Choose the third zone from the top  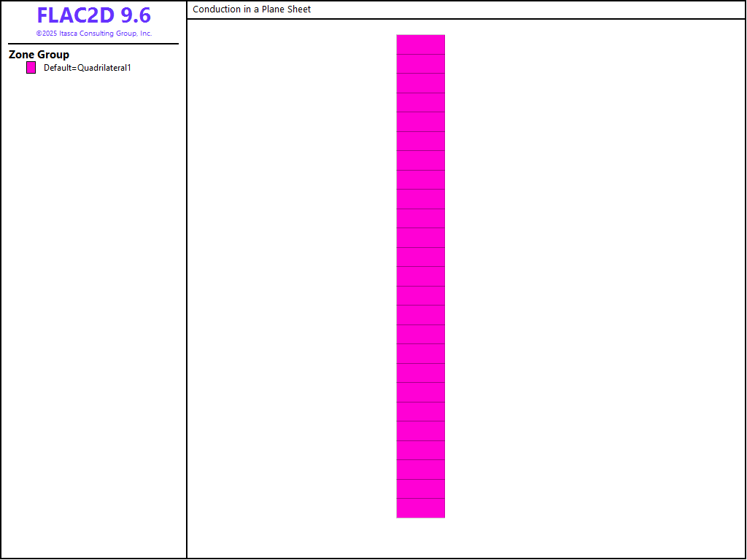pyautogui.click(x=420, y=83)
